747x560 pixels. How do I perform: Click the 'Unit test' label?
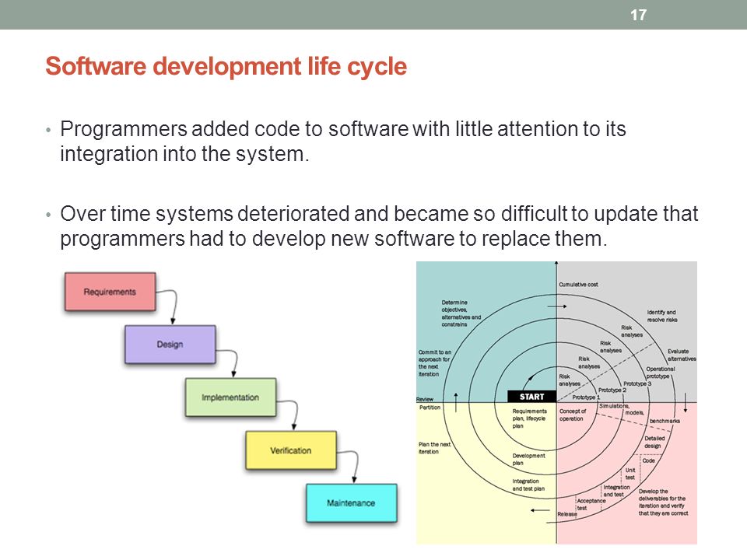(630, 474)
